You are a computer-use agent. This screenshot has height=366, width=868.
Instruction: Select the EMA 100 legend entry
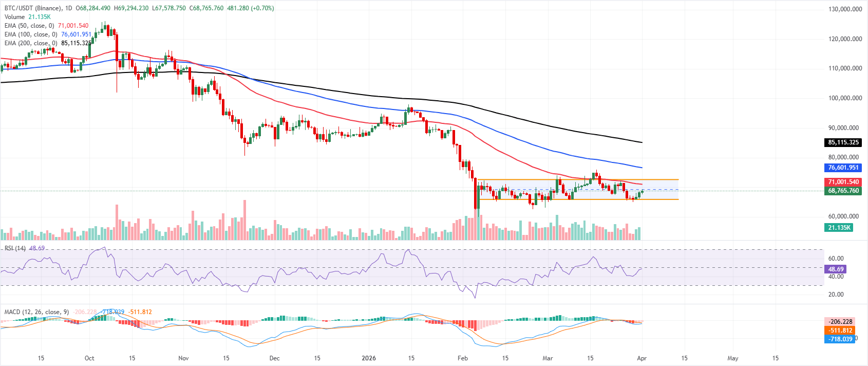tap(30, 34)
